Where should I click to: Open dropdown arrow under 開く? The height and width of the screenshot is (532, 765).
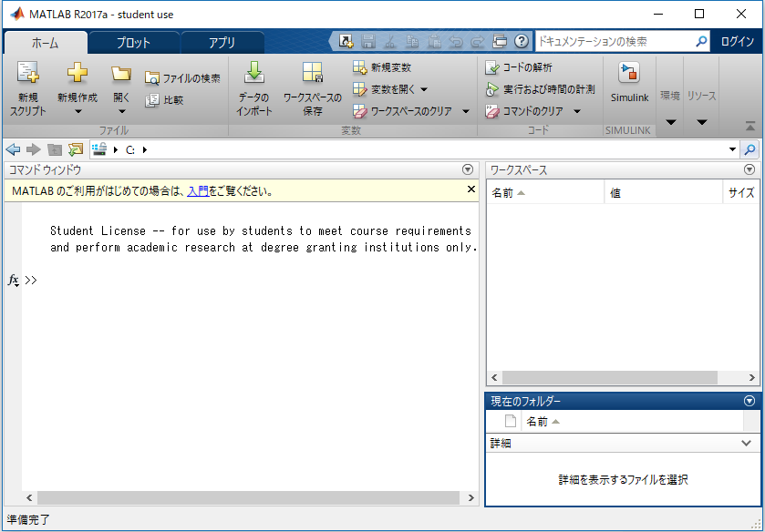(121, 111)
